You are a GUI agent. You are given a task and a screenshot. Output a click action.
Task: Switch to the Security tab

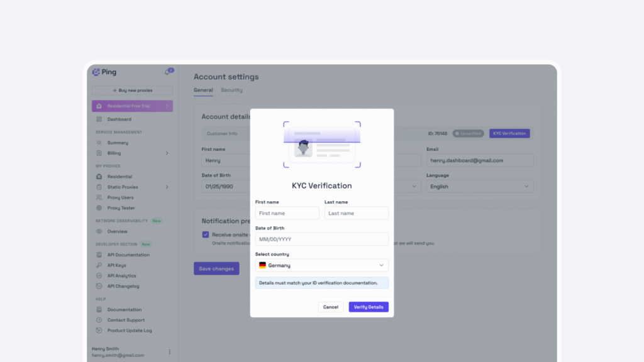[231, 90]
